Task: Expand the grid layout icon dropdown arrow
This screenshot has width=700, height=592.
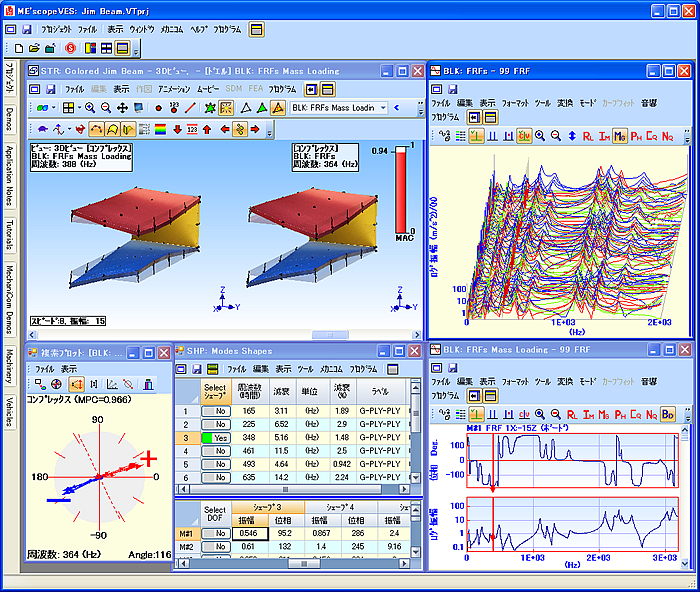Action: click(82, 107)
